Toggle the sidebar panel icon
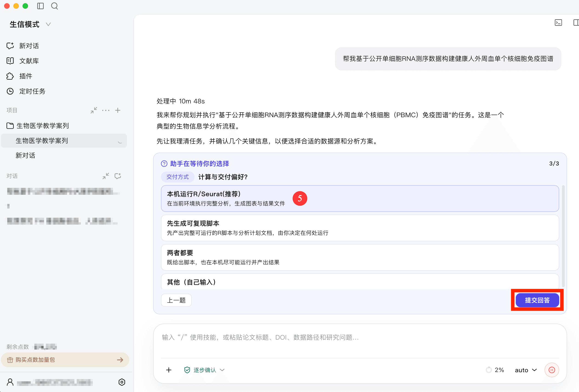Viewport: 579px width, 392px height. (40, 6)
